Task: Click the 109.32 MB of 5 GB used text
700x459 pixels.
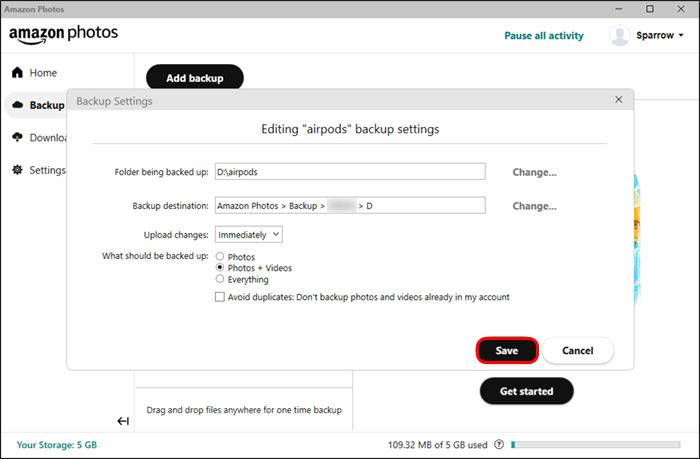Action: (438, 445)
